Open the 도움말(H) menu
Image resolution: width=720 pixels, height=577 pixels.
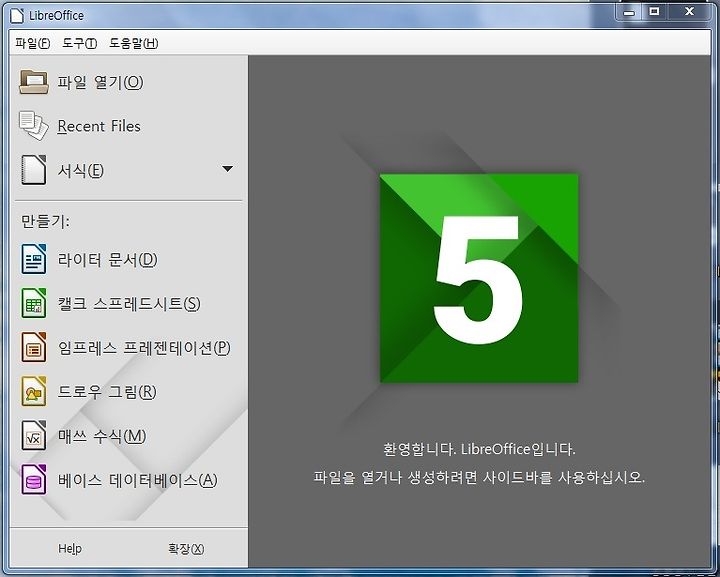pos(134,43)
